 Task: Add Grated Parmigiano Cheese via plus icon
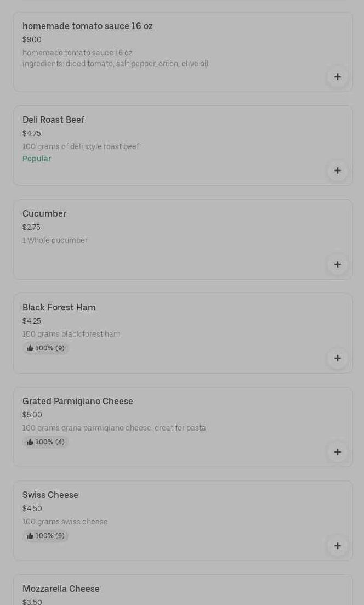tap(337, 452)
